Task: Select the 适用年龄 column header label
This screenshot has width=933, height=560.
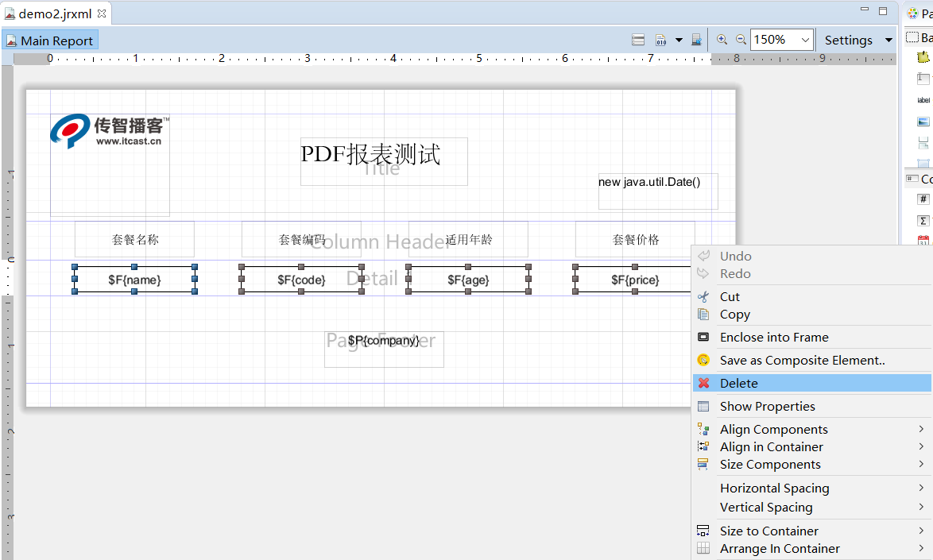Action: [x=468, y=239]
